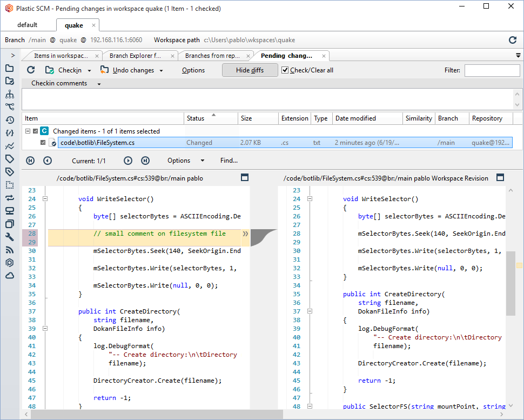Open diff Options dropdown
The image size is (524, 420).
click(186, 161)
